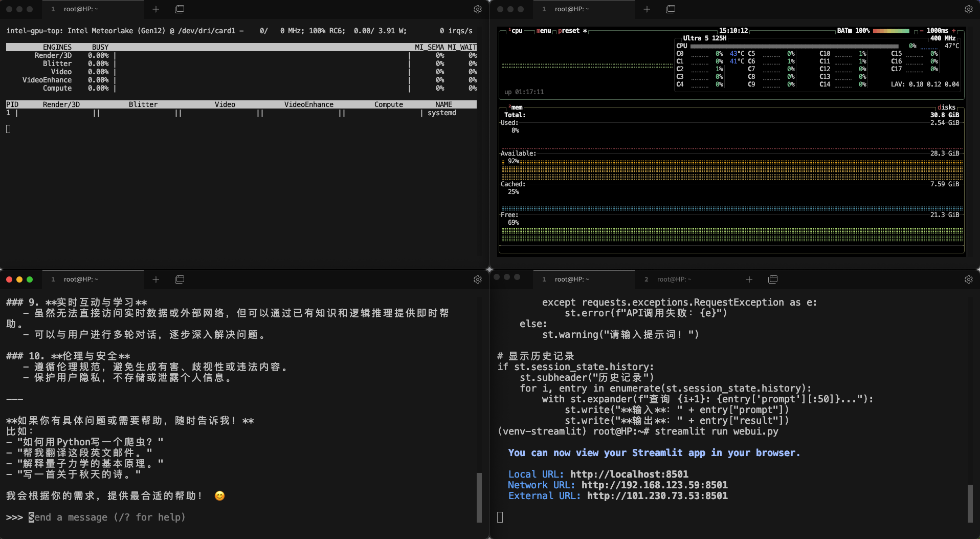Click the chat terminal's vertical scrollbar thumb
This screenshot has height=539, width=980.
pos(479,497)
